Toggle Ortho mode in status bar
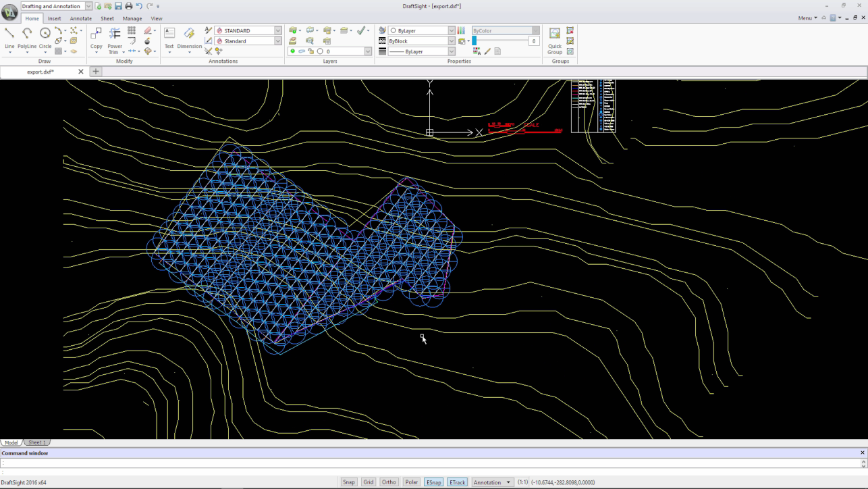Image resolution: width=868 pixels, height=489 pixels. (389, 482)
